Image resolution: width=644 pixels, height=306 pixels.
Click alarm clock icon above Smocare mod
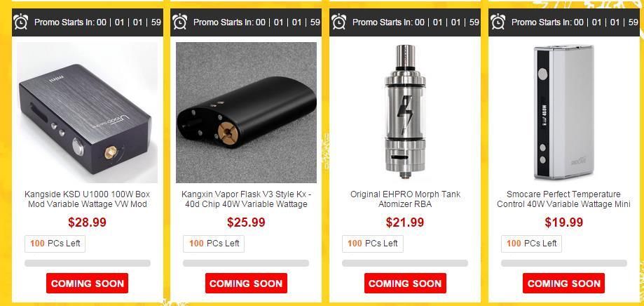click(498, 21)
